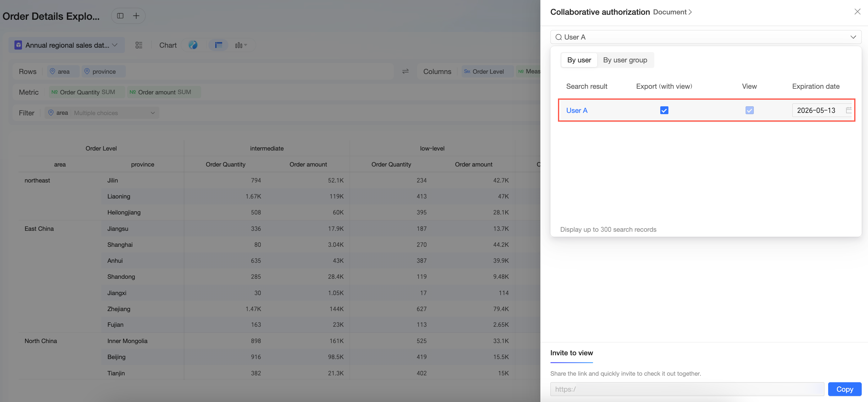Toggle View checkbox for User A
This screenshot has height=402, width=868.
[749, 110]
